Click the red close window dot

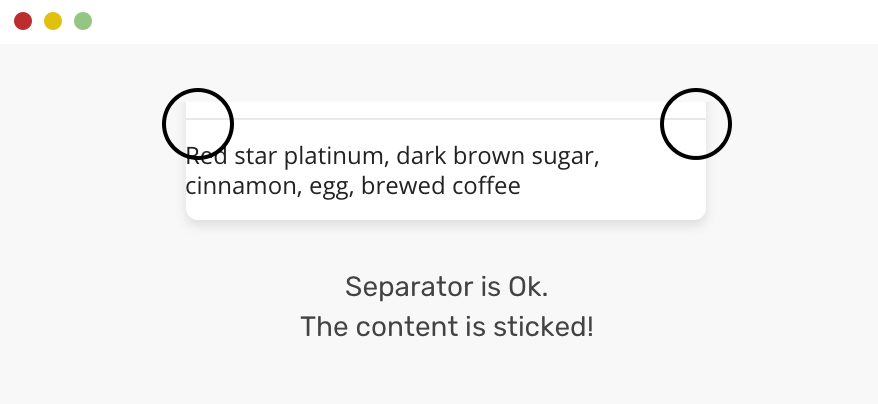point(23,21)
